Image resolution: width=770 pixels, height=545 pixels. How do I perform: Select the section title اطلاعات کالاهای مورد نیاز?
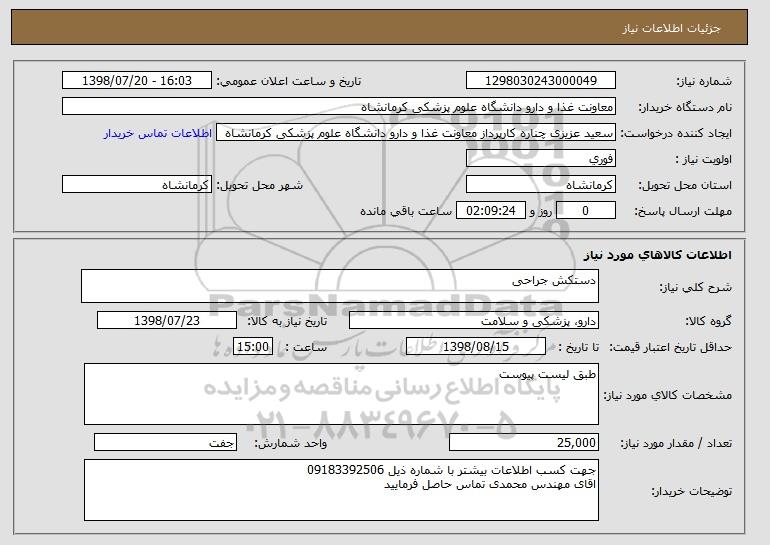point(658,255)
